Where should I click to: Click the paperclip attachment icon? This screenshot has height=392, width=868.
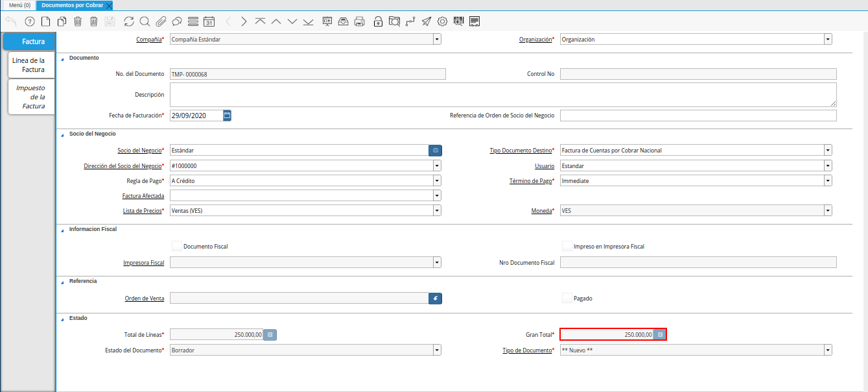(161, 21)
